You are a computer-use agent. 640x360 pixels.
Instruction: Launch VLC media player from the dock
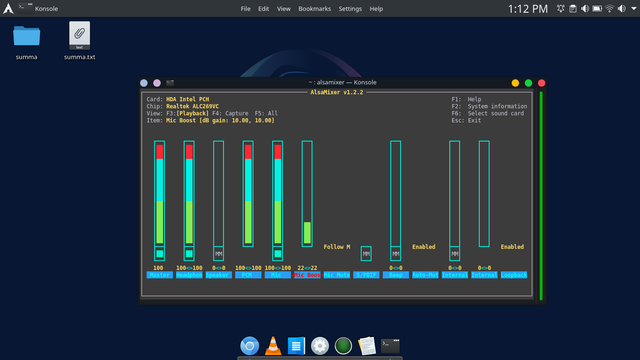coord(273,346)
